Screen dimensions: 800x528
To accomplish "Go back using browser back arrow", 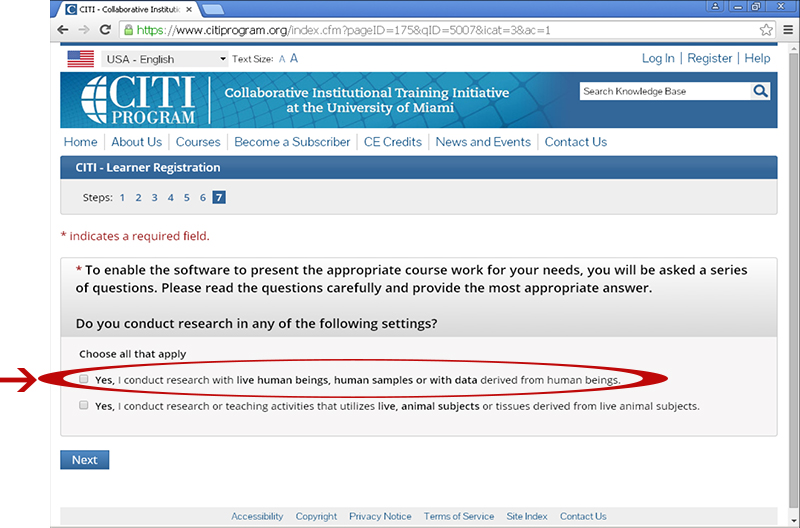I will point(63,30).
